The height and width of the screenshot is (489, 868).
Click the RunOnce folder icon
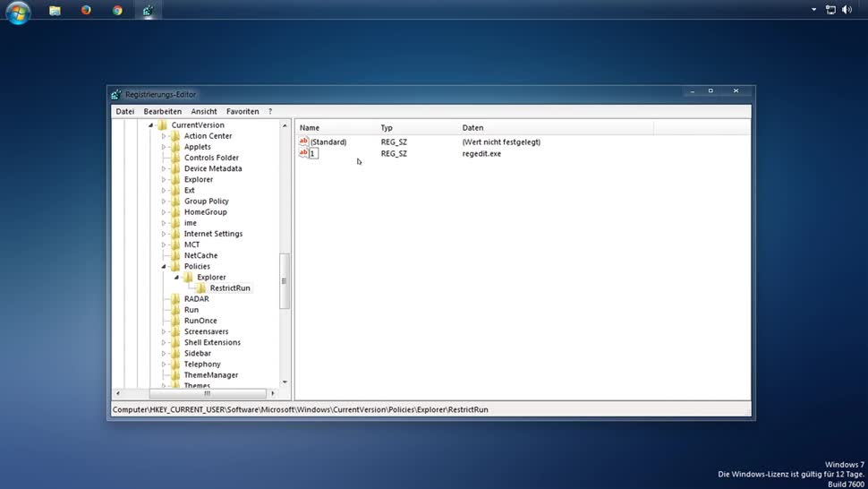175,321
